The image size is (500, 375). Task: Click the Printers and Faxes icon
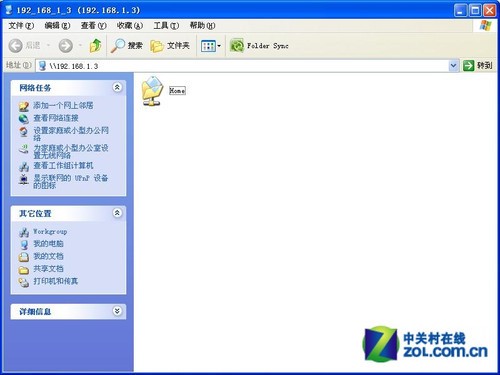[24, 282]
